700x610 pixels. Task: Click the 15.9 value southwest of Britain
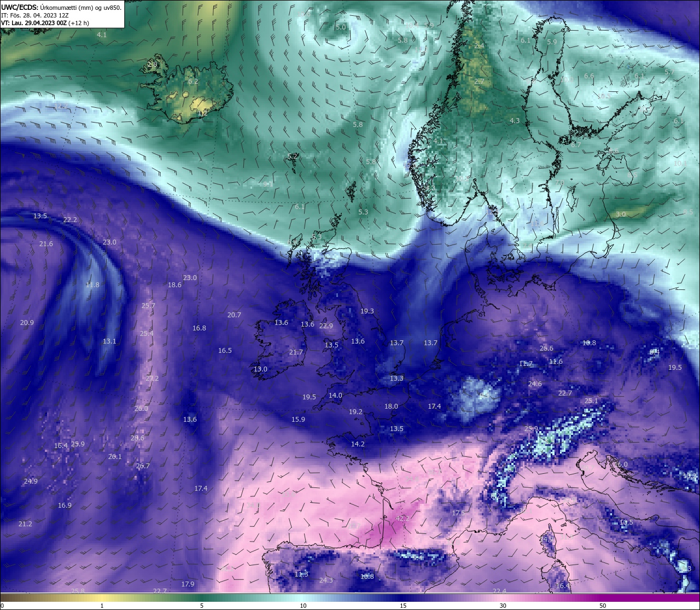coord(298,419)
